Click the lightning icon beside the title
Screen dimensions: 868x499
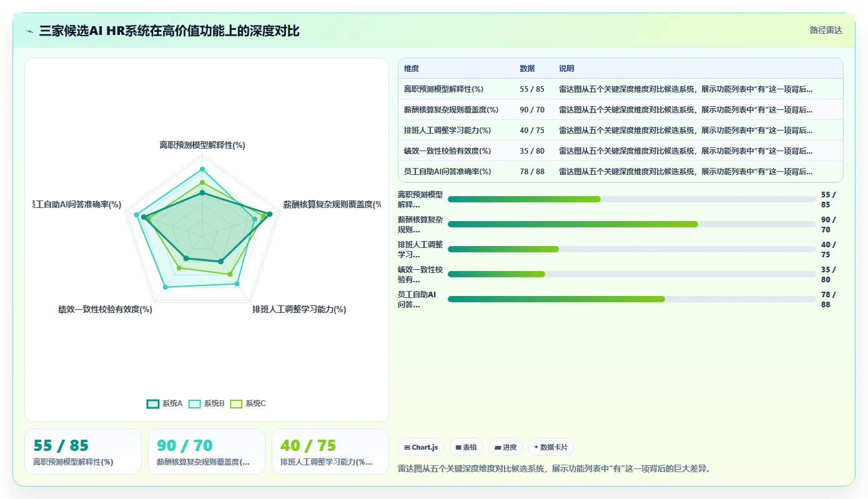pos(30,31)
